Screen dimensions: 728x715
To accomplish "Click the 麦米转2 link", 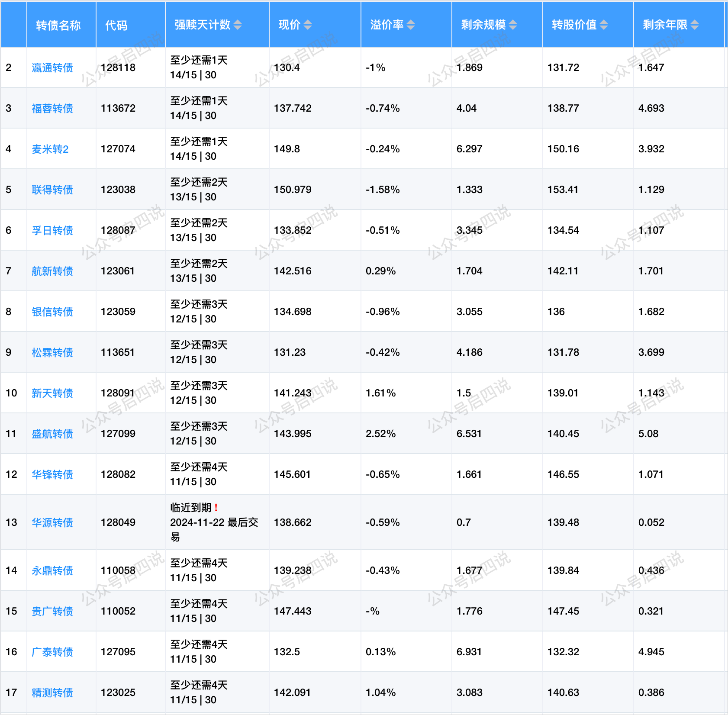I will [50, 149].
